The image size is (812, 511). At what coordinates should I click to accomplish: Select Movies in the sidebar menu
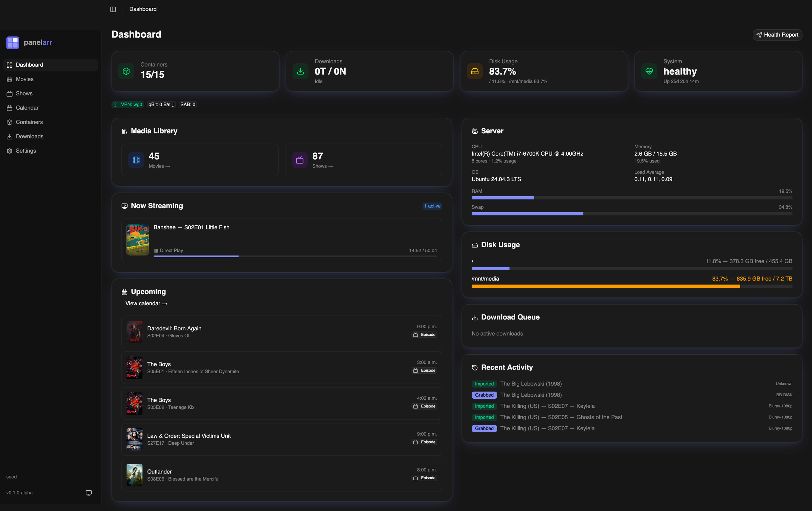(24, 79)
